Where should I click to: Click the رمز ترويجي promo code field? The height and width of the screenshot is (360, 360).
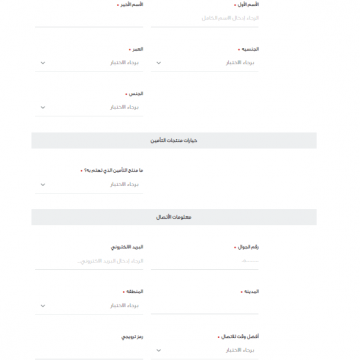89,350
